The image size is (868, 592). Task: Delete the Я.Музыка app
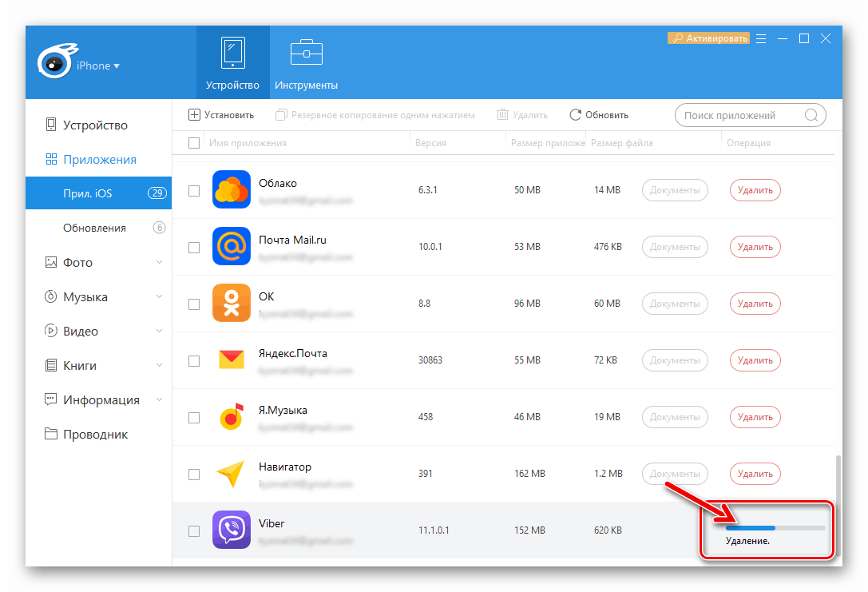click(x=755, y=418)
